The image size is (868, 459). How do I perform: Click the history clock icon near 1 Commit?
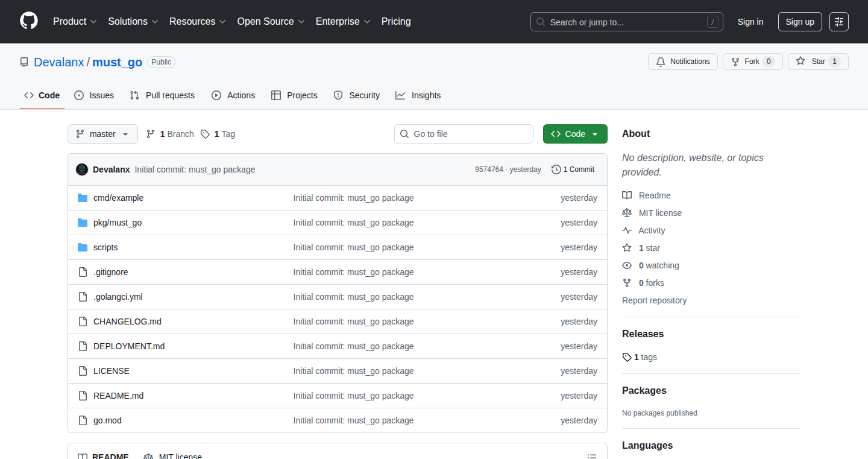pos(556,169)
